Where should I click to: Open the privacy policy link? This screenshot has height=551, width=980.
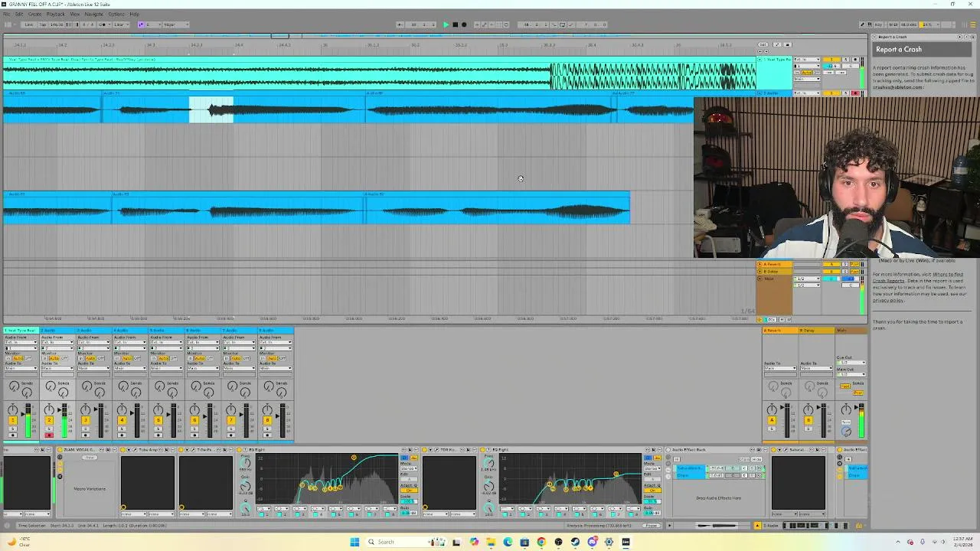888,300
